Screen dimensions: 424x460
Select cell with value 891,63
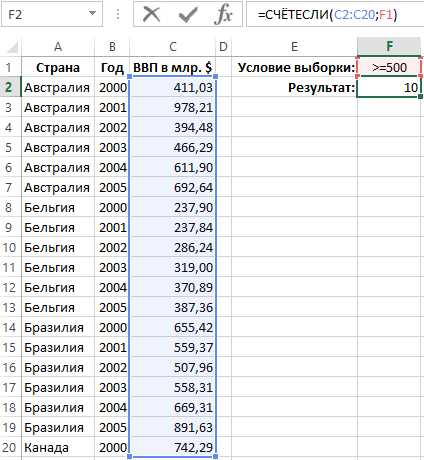tap(173, 427)
